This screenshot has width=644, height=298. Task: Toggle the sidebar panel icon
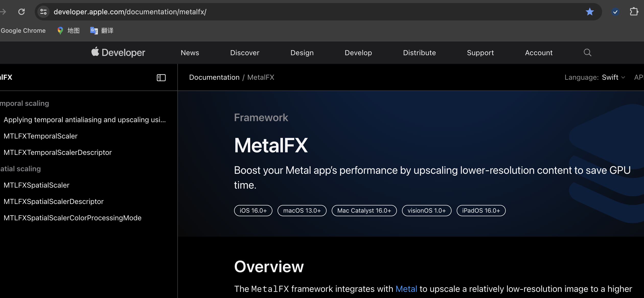161,78
